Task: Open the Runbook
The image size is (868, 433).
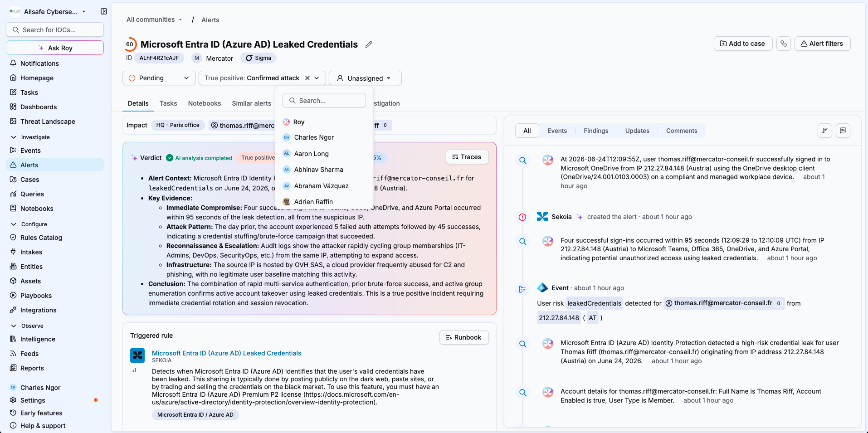Action: click(x=463, y=337)
